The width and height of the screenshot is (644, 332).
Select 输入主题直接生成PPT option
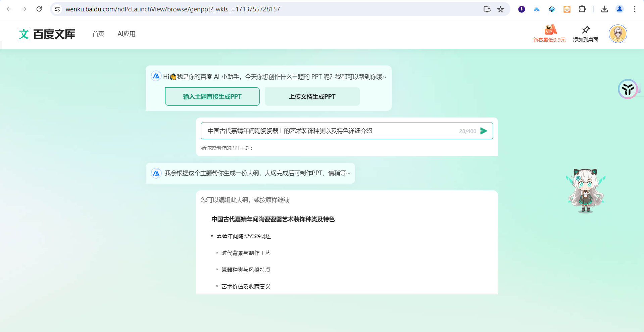coord(212,97)
